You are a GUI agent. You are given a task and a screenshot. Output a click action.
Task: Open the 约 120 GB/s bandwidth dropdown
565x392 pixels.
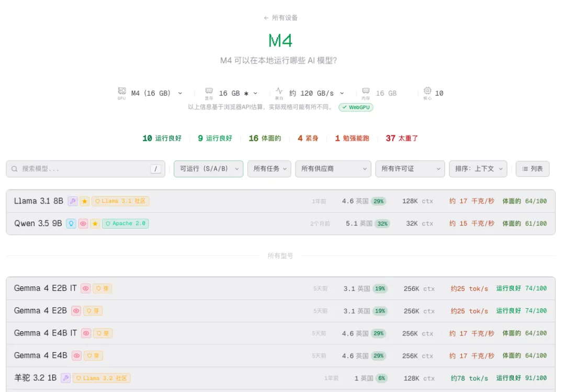317,93
